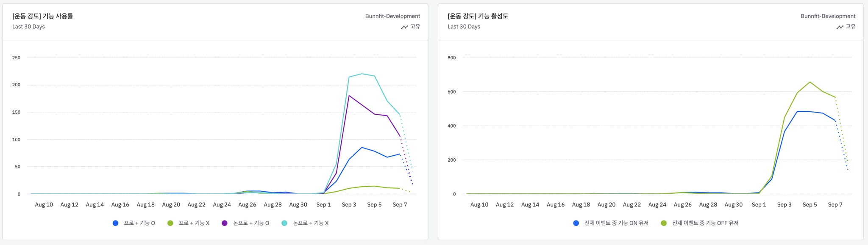Click the teal line's peak in 기능 사용률

[x=362, y=74]
